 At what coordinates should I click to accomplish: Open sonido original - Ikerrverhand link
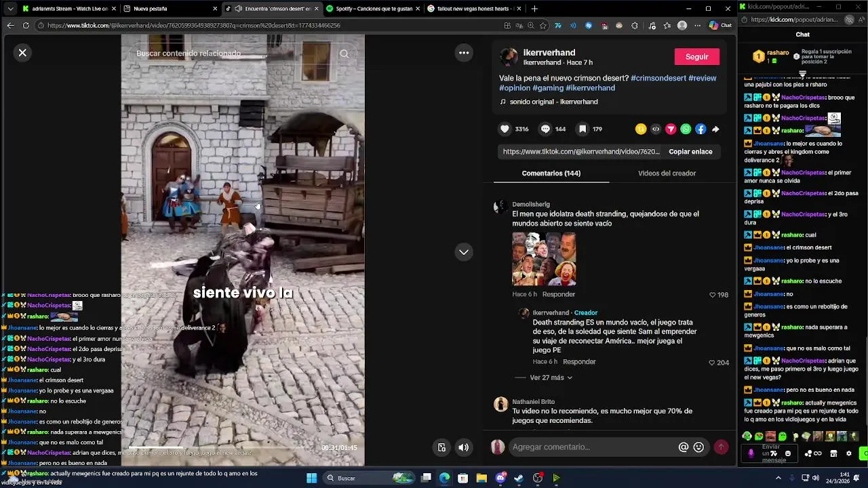553,102
